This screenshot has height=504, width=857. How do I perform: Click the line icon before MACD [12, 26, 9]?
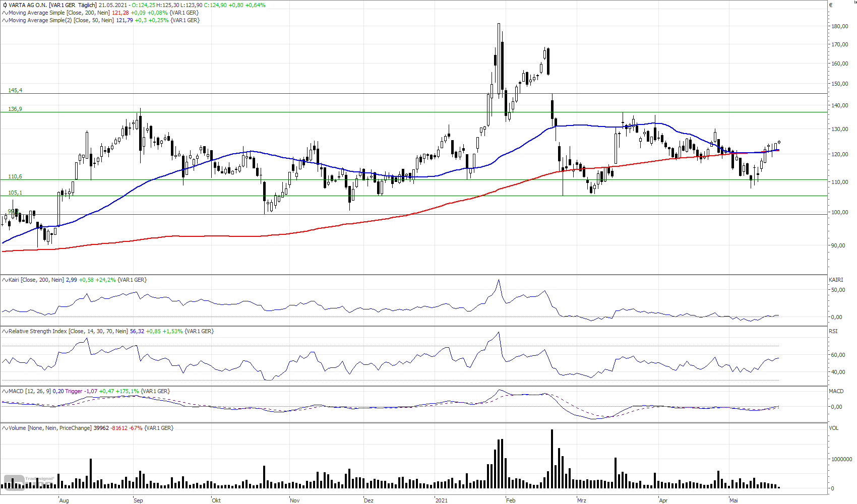(5, 391)
